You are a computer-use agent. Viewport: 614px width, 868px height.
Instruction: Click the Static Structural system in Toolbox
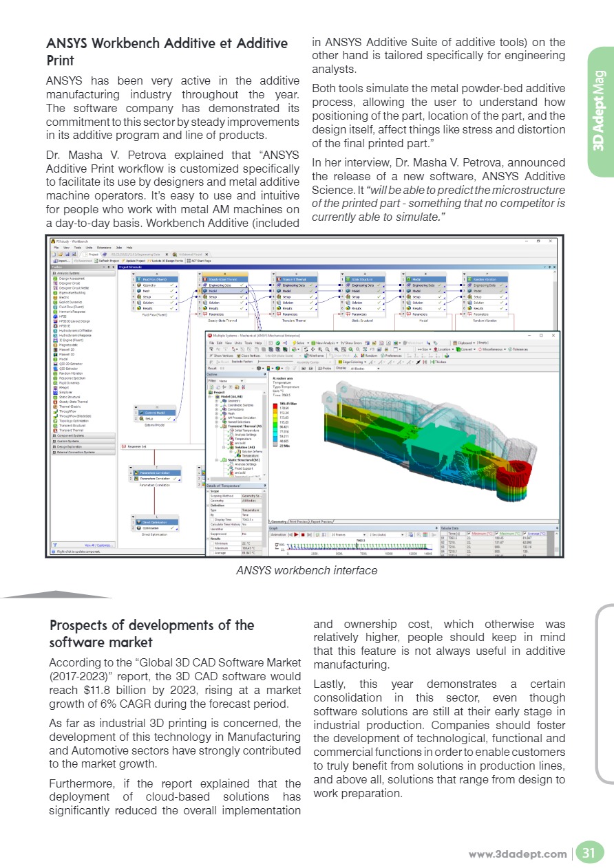[x=70, y=396]
